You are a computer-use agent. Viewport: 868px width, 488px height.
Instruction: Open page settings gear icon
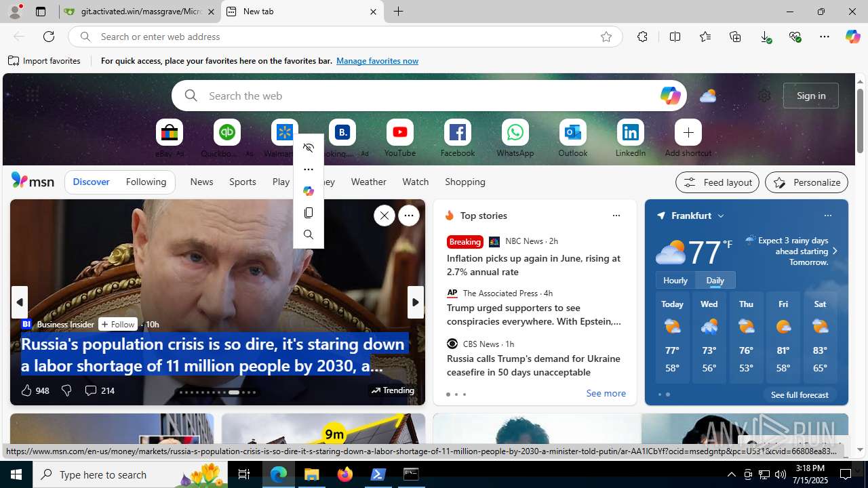click(x=764, y=96)
